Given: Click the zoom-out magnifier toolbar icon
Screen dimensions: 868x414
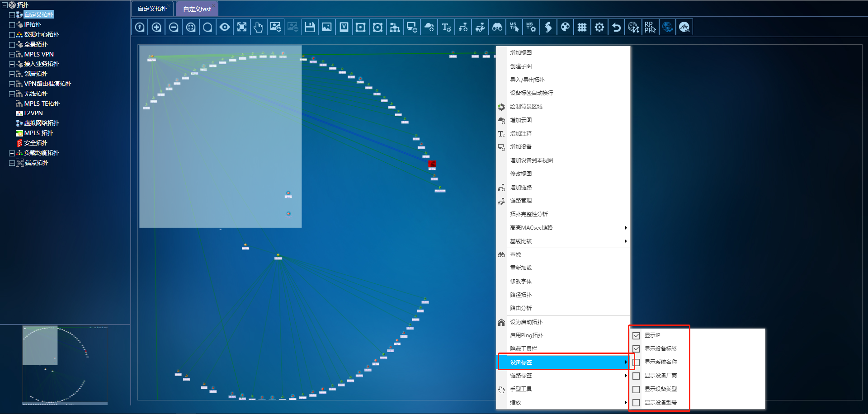Looking at the screenshot, I should pos(174,27).
